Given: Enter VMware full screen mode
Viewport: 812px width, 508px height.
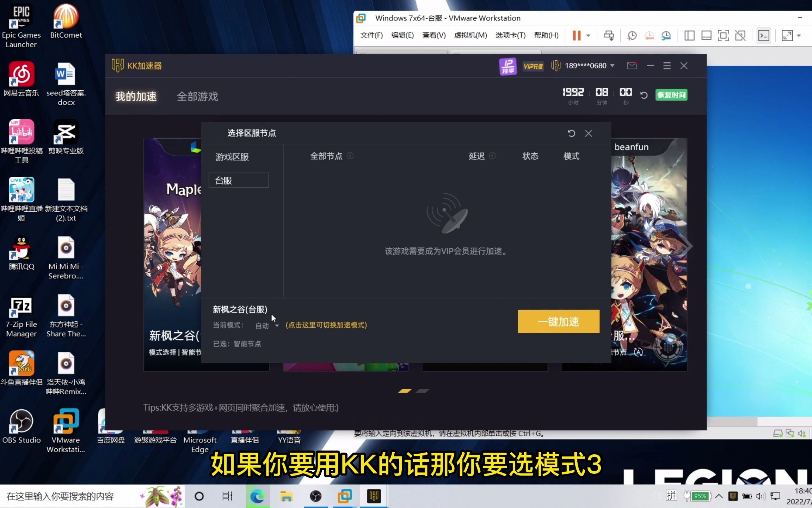Looking at the screenshot, I should [723, 35].
